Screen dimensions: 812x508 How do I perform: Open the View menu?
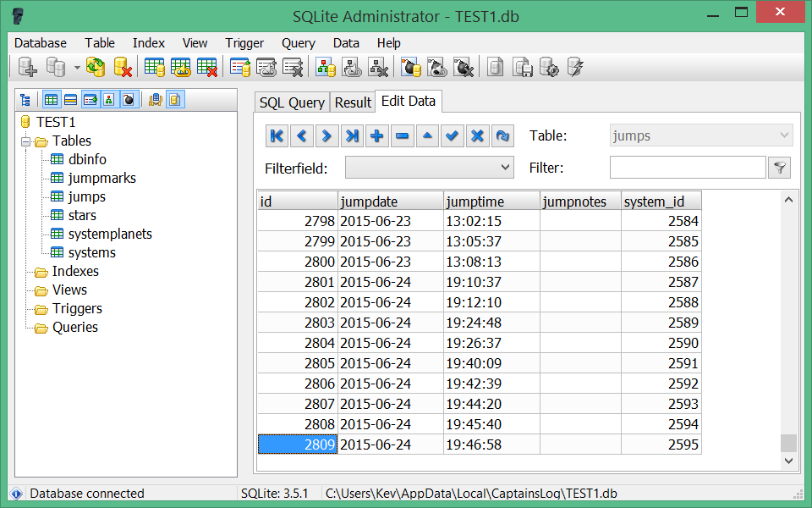[195, 43]
